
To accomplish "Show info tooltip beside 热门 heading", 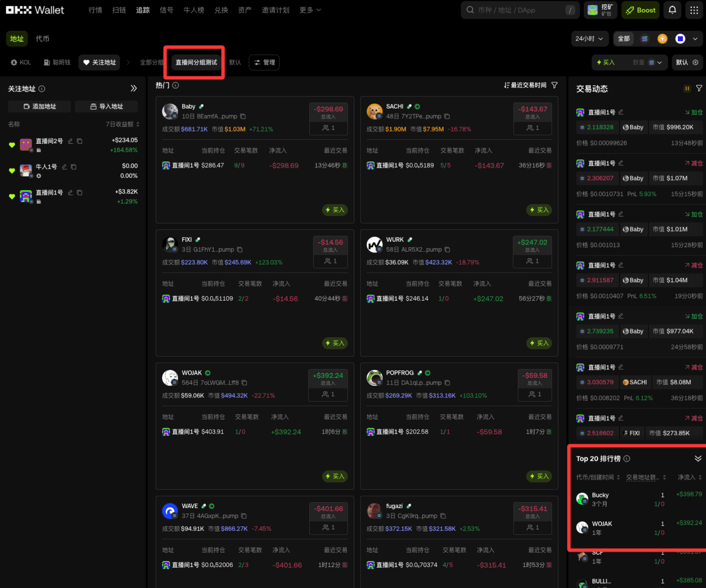I will [176, 85].
